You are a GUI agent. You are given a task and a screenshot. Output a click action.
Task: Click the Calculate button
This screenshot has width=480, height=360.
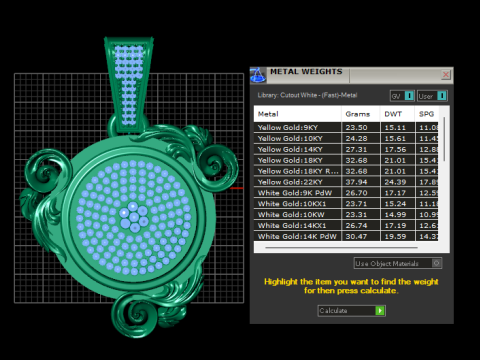tap(352, 311)
